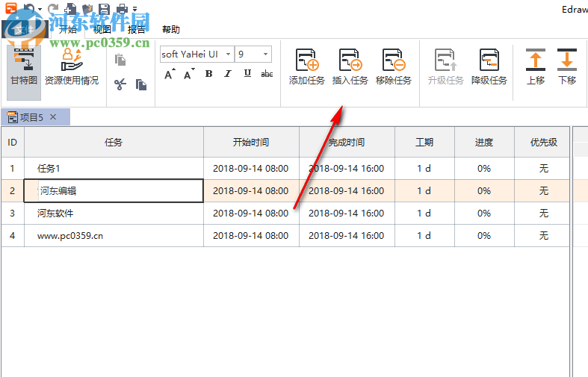Create a new file with the plus-page icon

coord(70,8)
